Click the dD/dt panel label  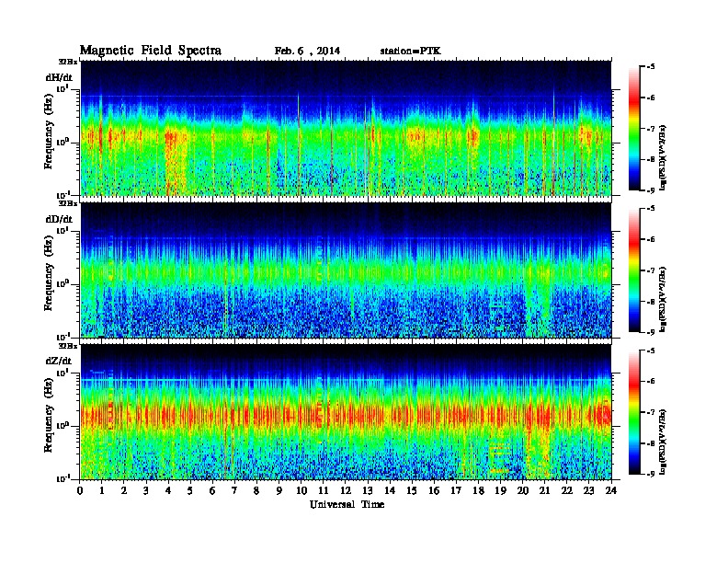click(60, 219)
